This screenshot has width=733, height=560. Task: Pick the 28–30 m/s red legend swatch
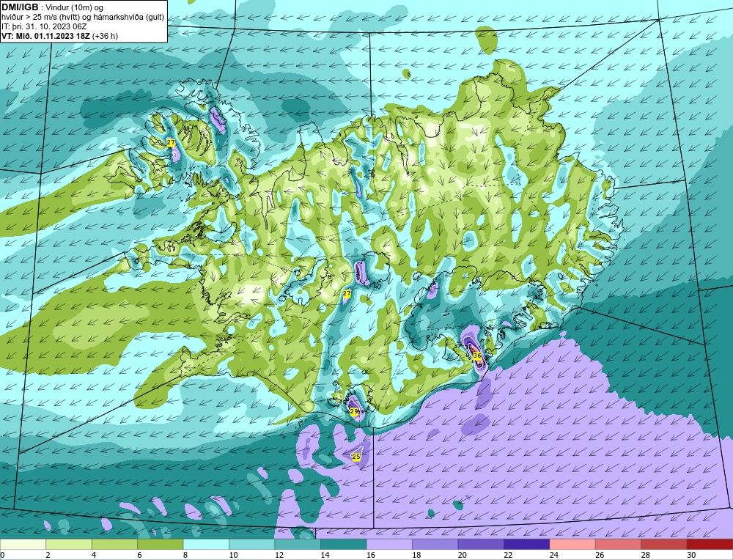tap(664, 544)
